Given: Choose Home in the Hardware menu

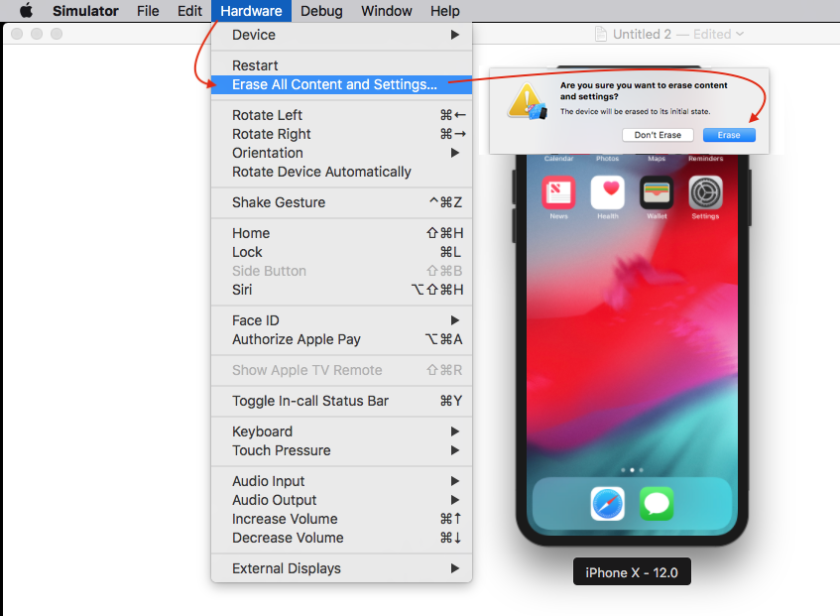Looking at the screenshot, I should coord(341,233).
